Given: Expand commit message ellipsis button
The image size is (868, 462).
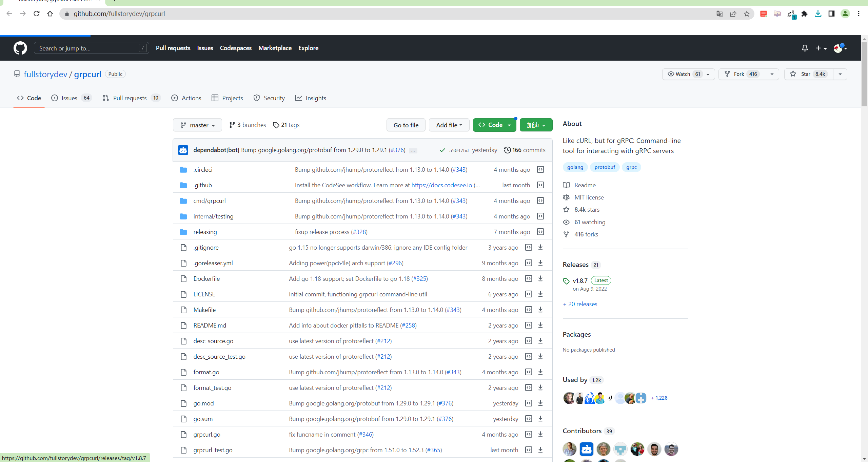Looking at the screenshot, I should [413, 150].
